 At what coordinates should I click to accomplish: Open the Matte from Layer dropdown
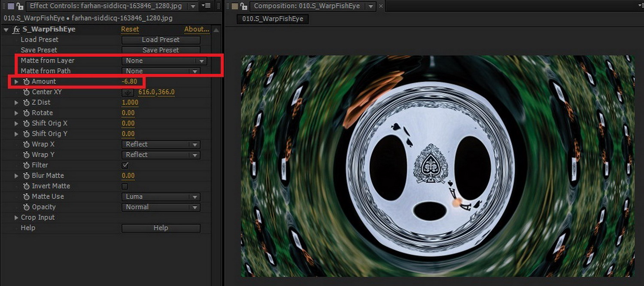click(164, 61)
